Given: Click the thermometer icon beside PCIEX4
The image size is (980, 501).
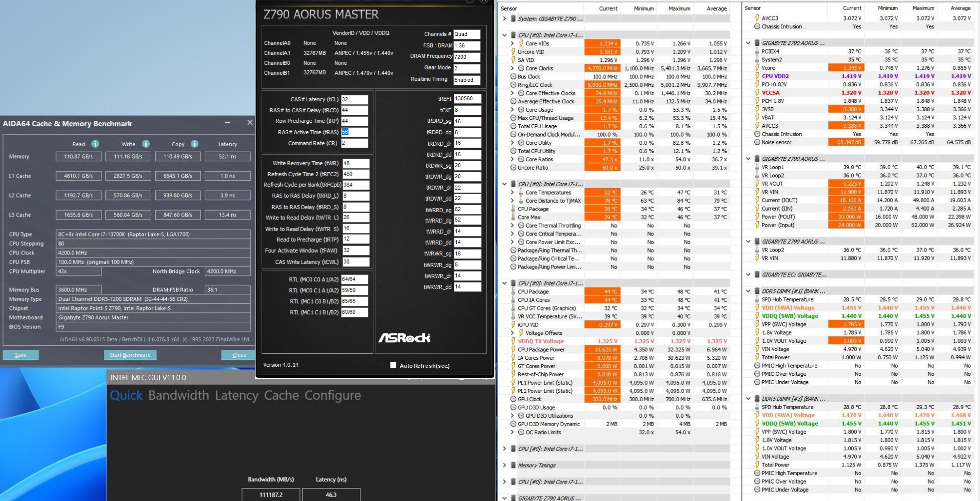Looking at the screenshot, I should click(x=757, y=51).
